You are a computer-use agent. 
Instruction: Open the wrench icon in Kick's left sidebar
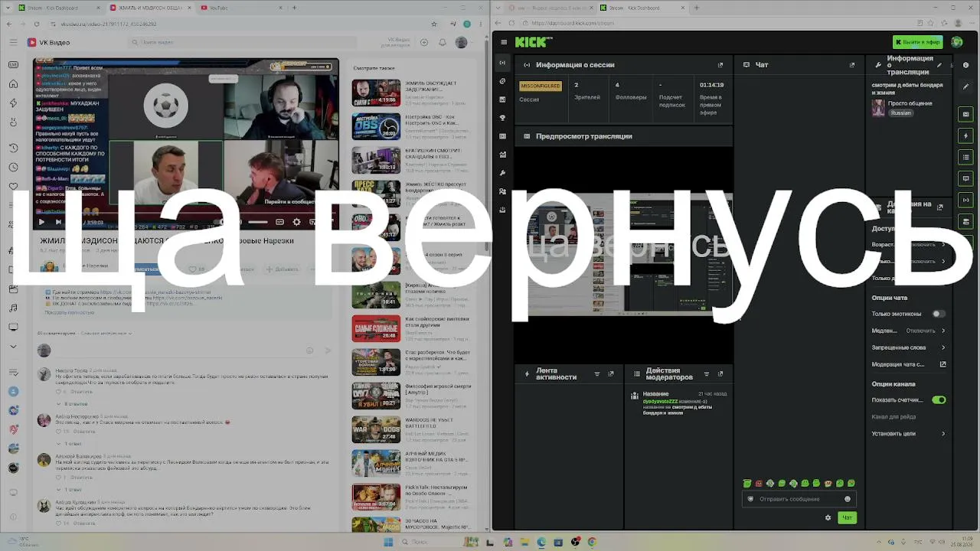click(x=502, y=173)
